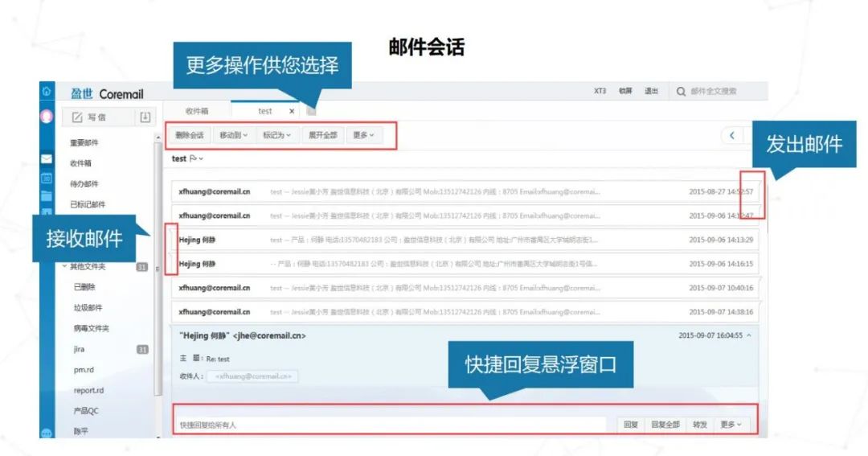Close the test tab
The height and width of the screenshot is (456, 868).
click(x=292, y=111)
